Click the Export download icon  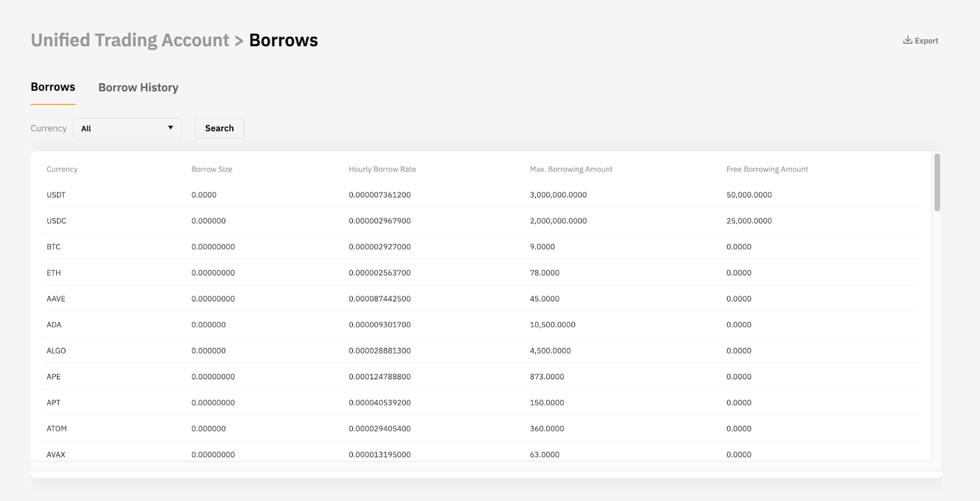(907, 40)
